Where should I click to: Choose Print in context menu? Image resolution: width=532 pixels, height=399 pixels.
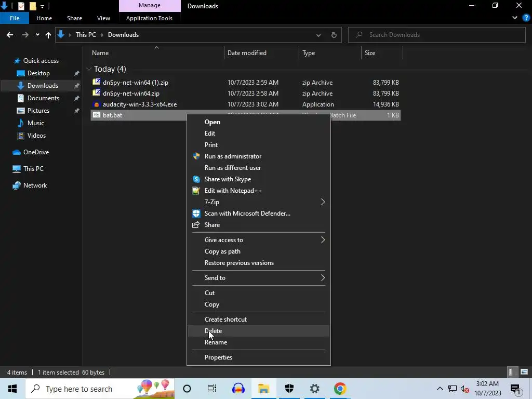click(259, 145)
